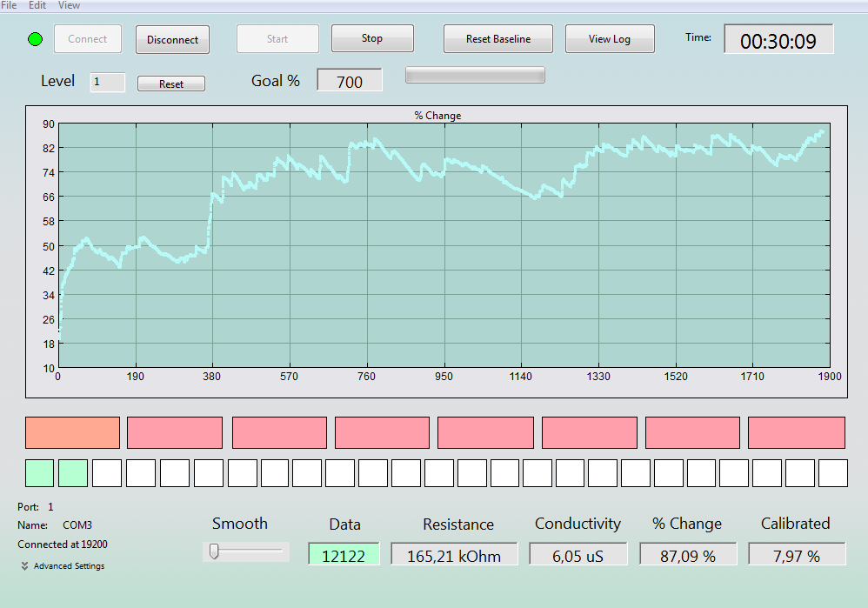Image resolution: width=868 pixels, height=608 pixels.
Task: Click the Resistance value 165,21 kOhm
Action: 454,556
